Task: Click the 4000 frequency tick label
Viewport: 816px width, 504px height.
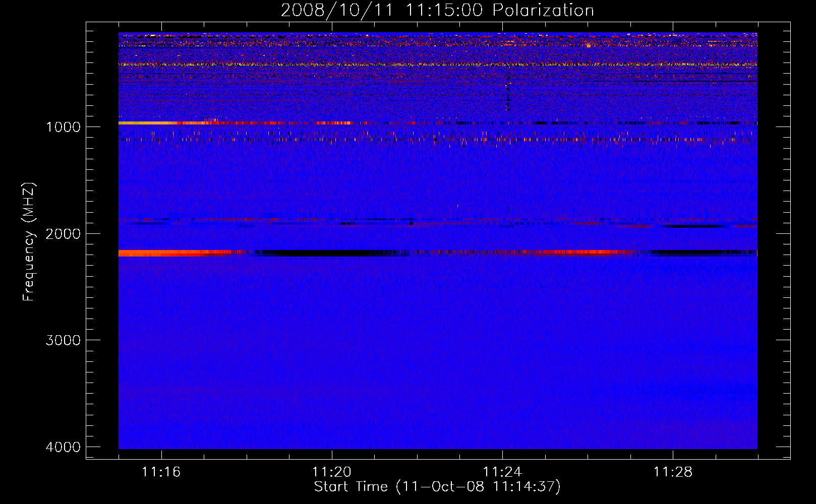Action: point(63,447)
